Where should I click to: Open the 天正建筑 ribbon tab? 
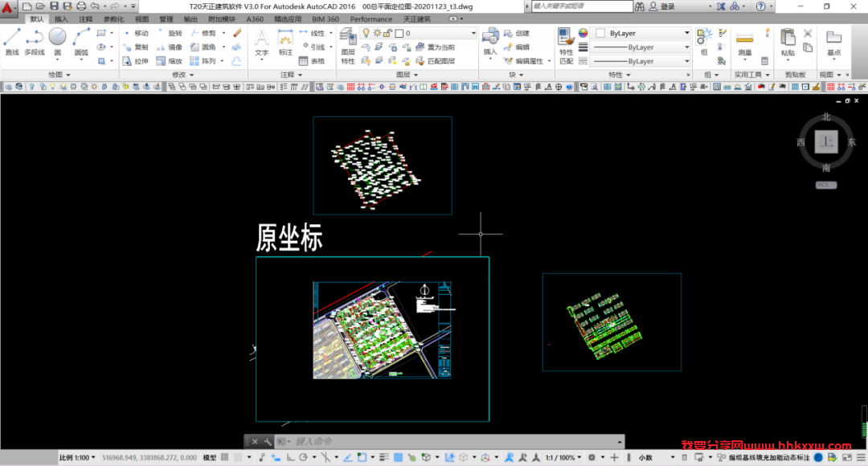417,18
